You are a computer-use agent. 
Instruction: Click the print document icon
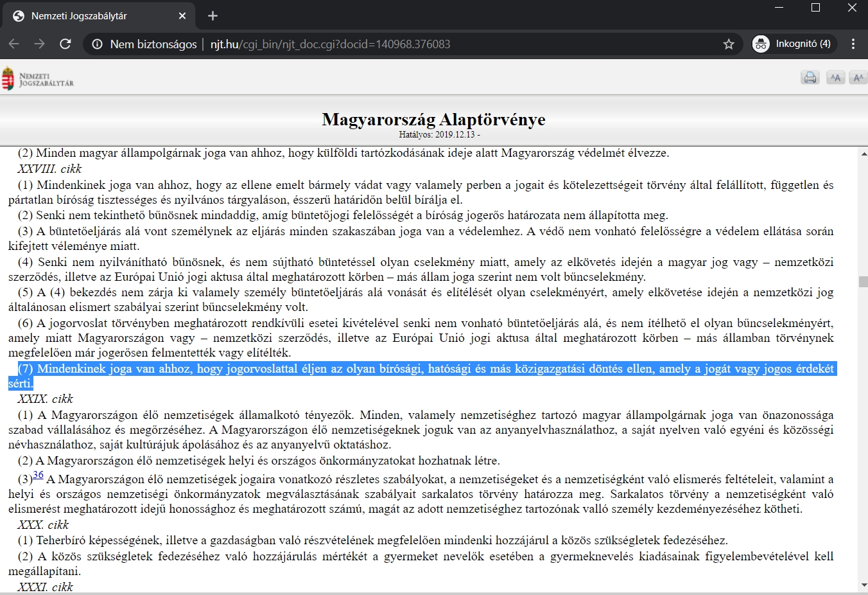click(810, 78)
